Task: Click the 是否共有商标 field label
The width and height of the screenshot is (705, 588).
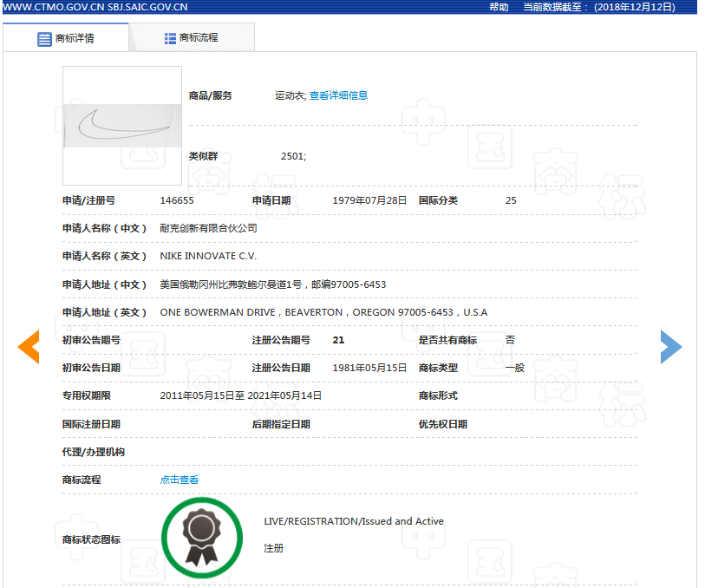Action: [x=447, y=340]
